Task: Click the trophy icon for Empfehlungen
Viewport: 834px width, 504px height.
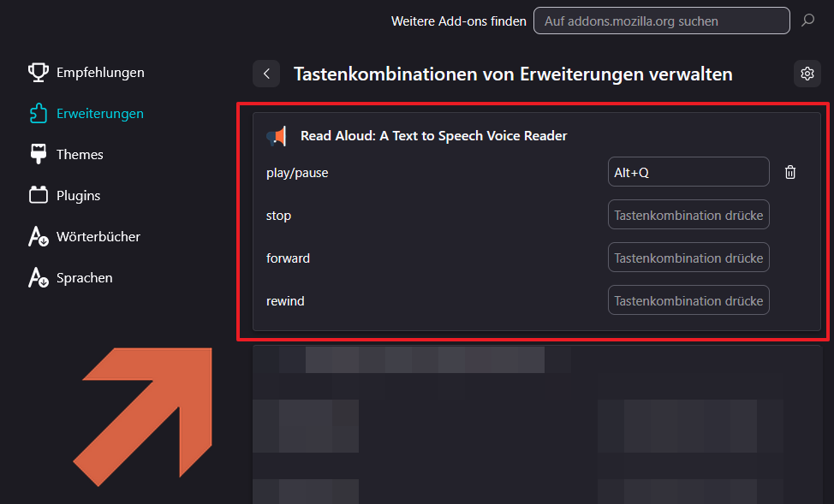Action: [39, 72]
